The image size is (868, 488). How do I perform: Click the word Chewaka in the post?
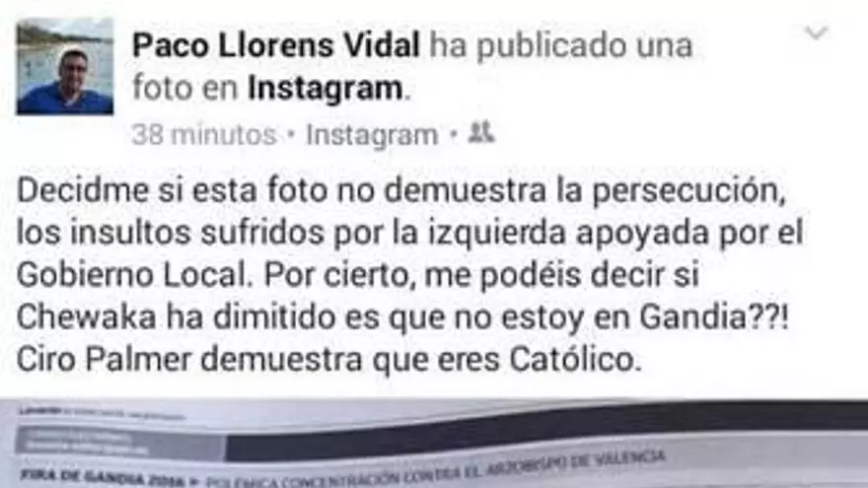(87, 317)
